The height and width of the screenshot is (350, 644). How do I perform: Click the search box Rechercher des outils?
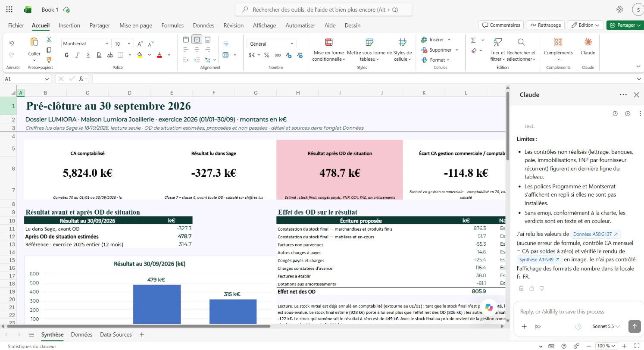coord(324,9)
